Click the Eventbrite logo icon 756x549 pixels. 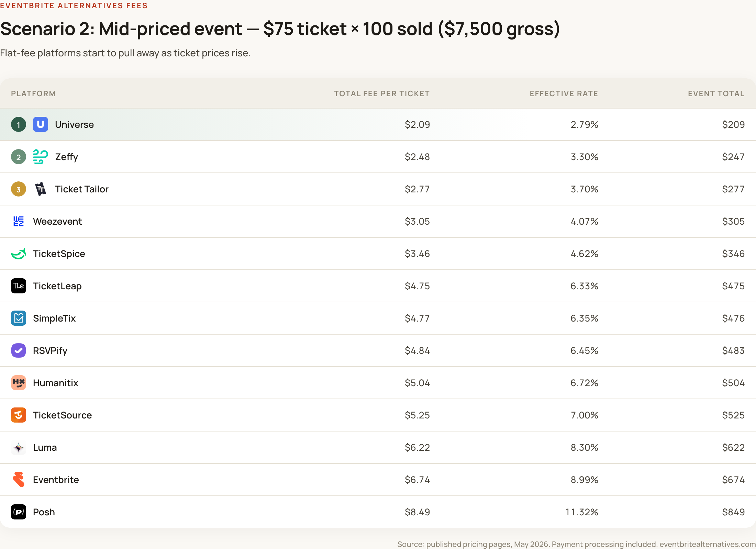(19, 480)
